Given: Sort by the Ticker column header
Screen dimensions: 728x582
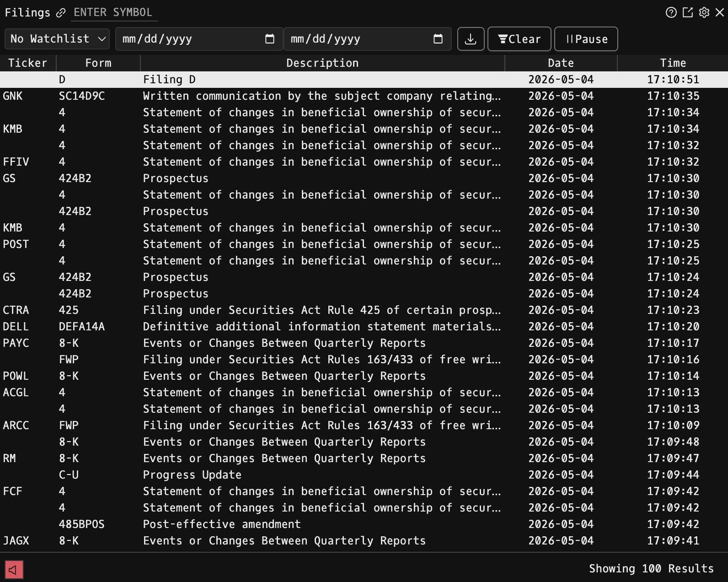Looking at the screenshot, I should 28,63.
